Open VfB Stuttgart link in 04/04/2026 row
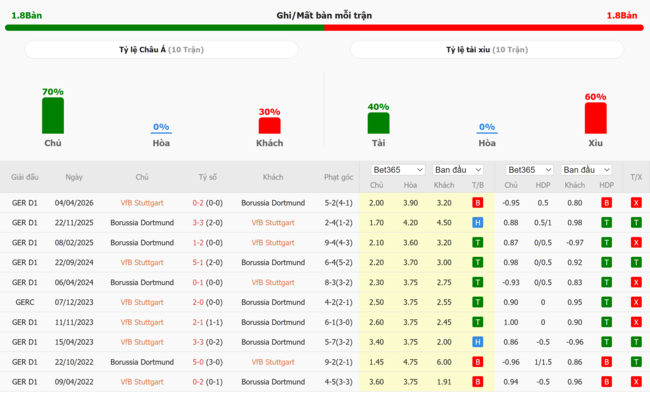 [x=142, y=203]
